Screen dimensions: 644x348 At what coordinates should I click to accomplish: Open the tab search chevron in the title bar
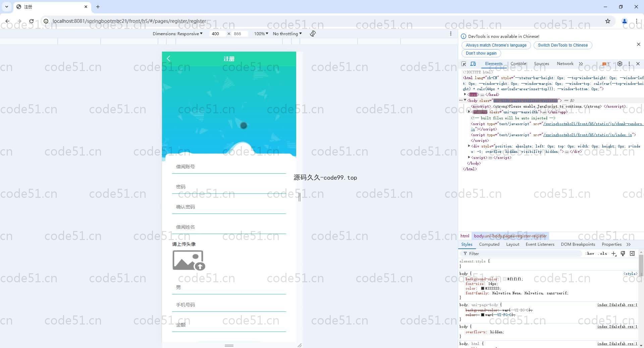(7, 7)
